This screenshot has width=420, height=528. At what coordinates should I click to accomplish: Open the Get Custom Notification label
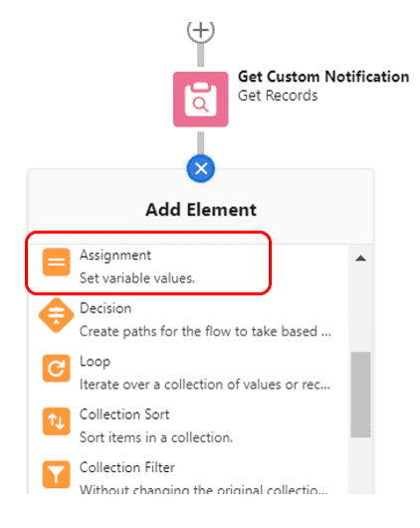pyautogui.click(x=323, y=77)
